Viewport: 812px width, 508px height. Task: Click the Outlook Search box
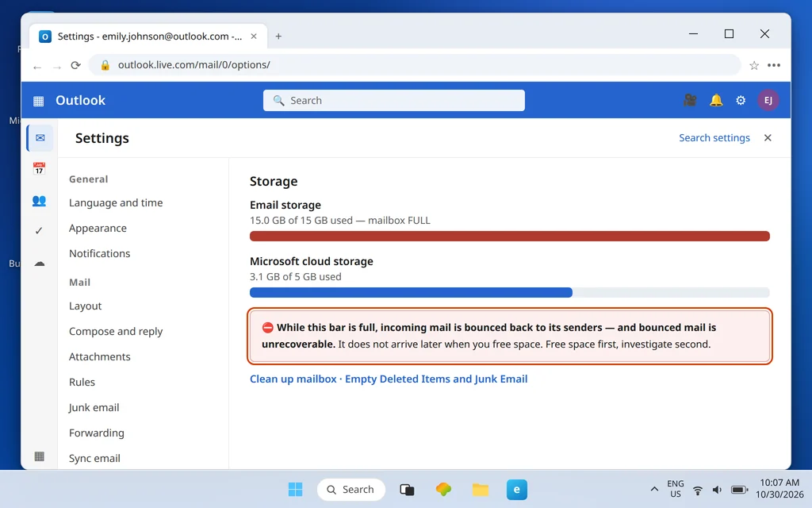393,101
